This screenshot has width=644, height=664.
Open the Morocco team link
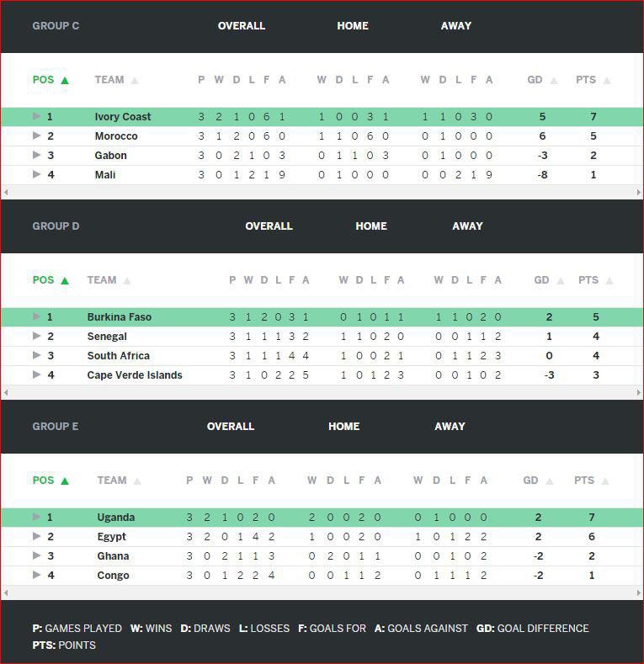(x=116, y=136)
